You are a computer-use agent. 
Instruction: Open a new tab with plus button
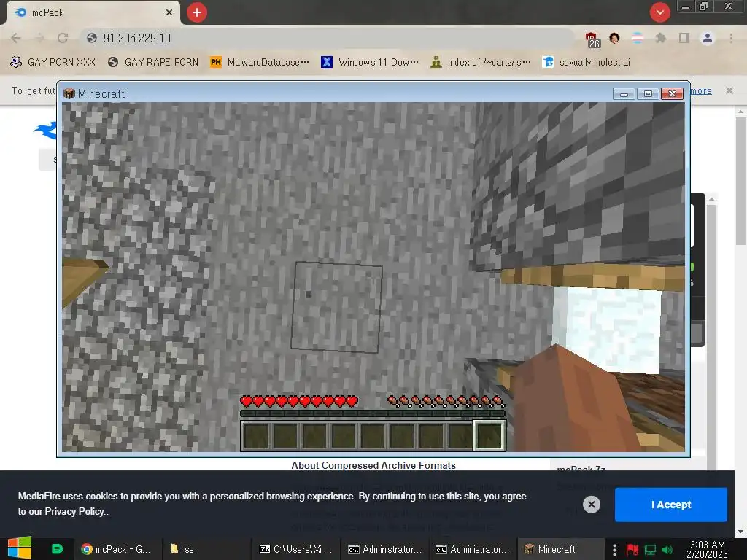[x=197, y=12]
